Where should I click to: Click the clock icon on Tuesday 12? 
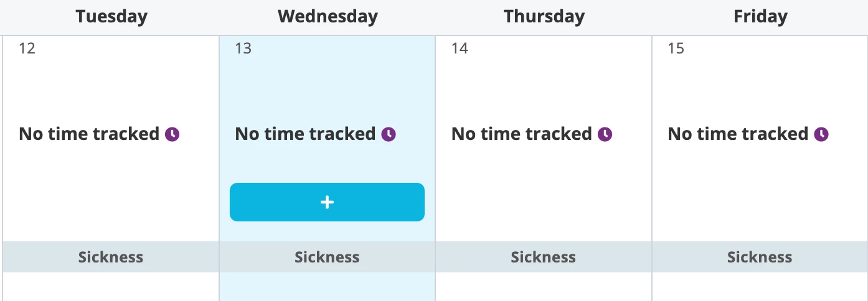pos(172,134)
